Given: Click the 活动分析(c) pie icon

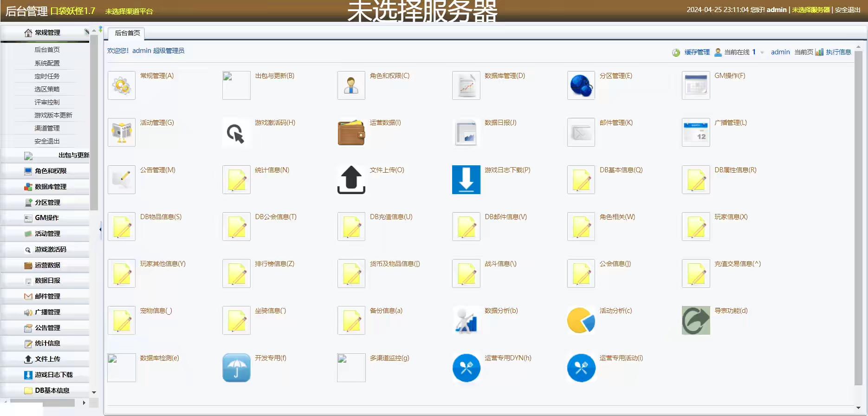Looking at the screenshot, I should [581, 320].
